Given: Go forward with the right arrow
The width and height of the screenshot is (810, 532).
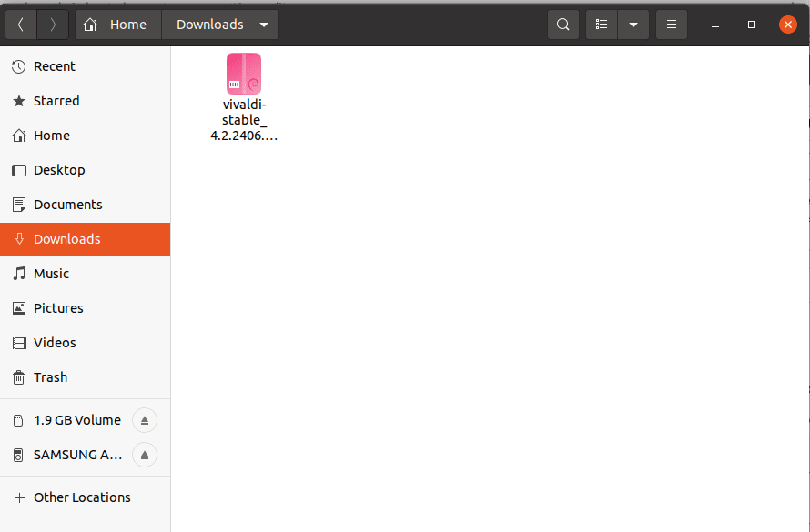Looking at the screenshot, I should pos(53,25).
